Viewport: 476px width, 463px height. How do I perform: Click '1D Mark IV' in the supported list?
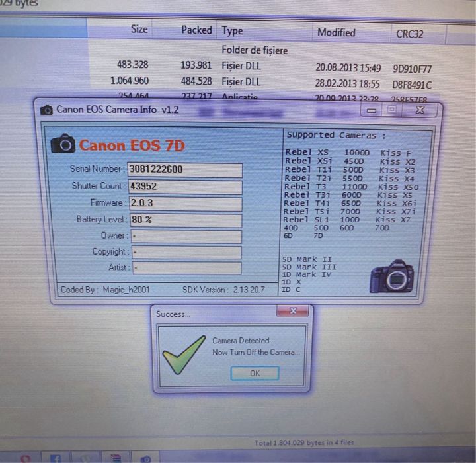click(x=306, y=274)
